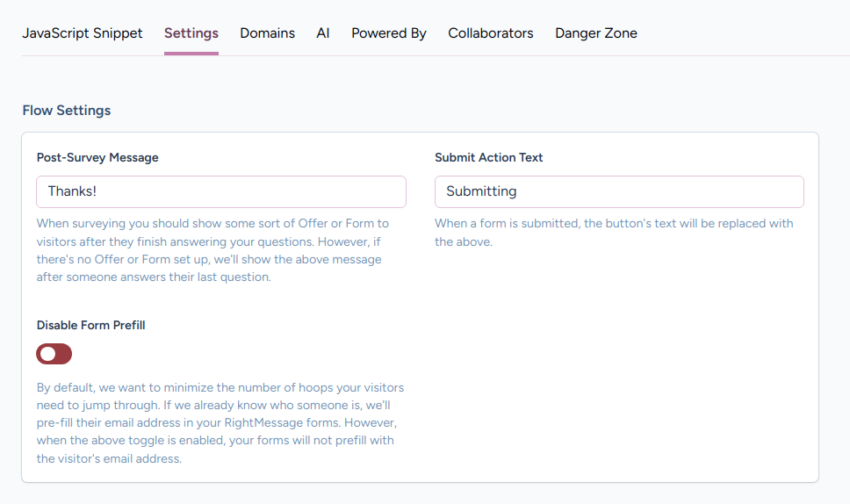This screenshot has height=504, width=850.
Task: Click the white knob of the prefill switch
Action: (47, 354)
